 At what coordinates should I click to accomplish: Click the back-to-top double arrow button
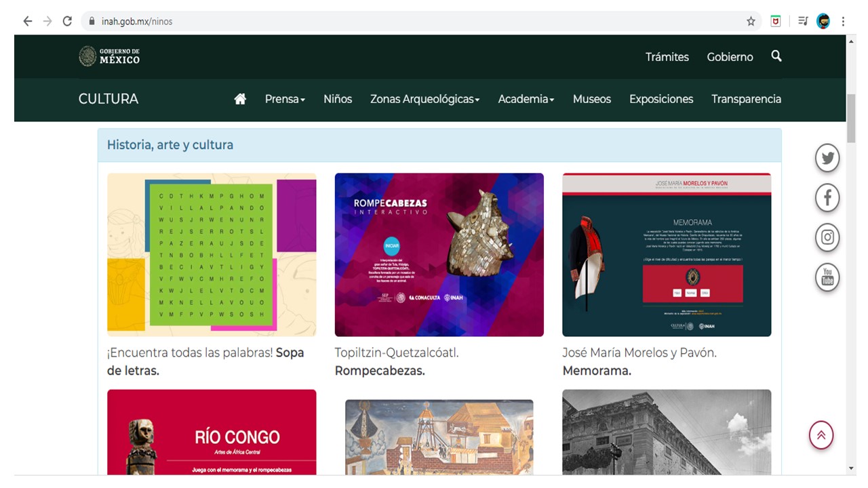821,435
